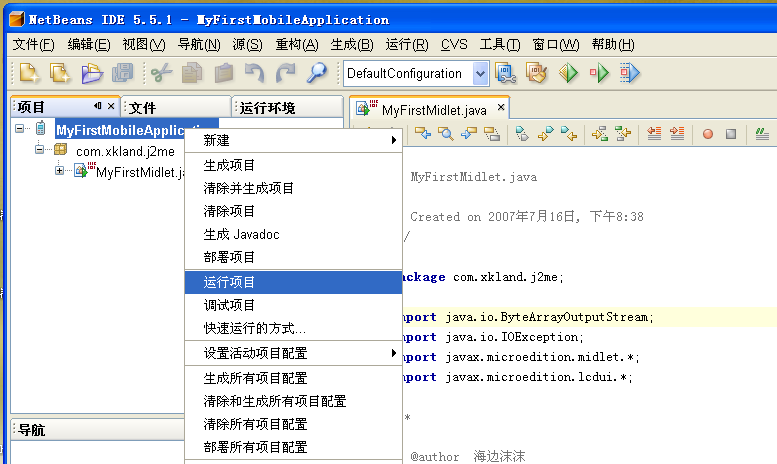The height and width of the screenshot is (464, 777).
Task: Click the blue Attach Debugger icon
Action: 630,73
